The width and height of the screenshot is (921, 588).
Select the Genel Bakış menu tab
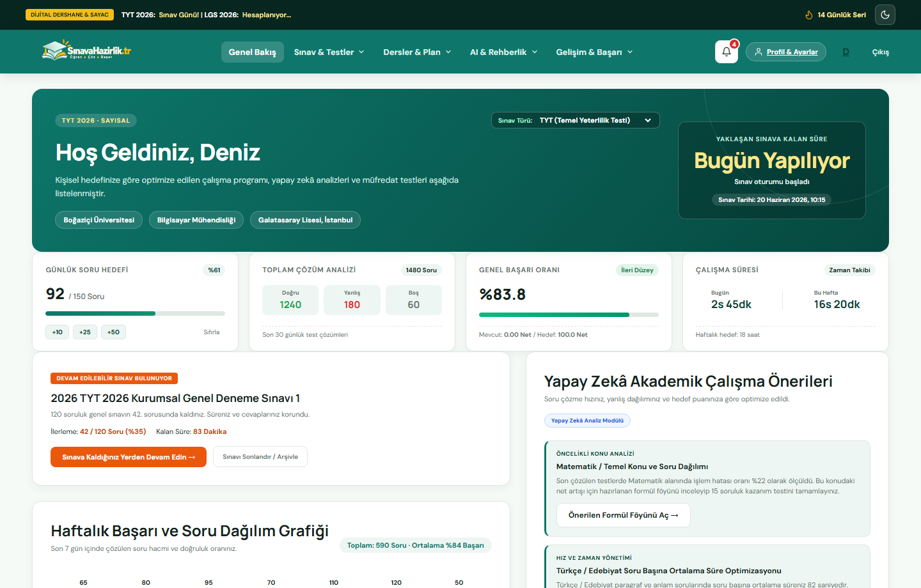pyautogui.click(x=253, y=52)
